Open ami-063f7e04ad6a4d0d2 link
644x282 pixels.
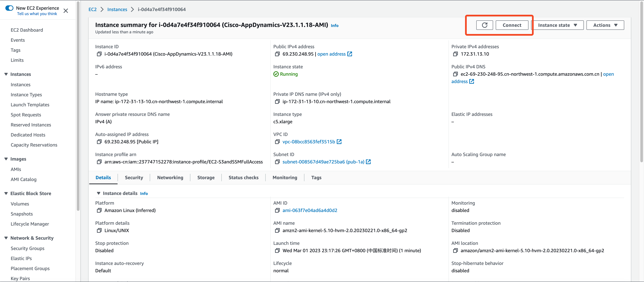click(310, 210)
